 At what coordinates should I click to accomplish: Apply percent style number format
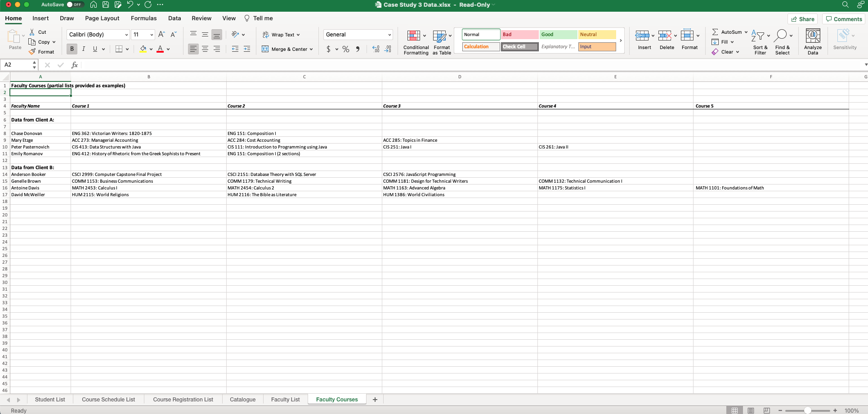pos(346,49)
